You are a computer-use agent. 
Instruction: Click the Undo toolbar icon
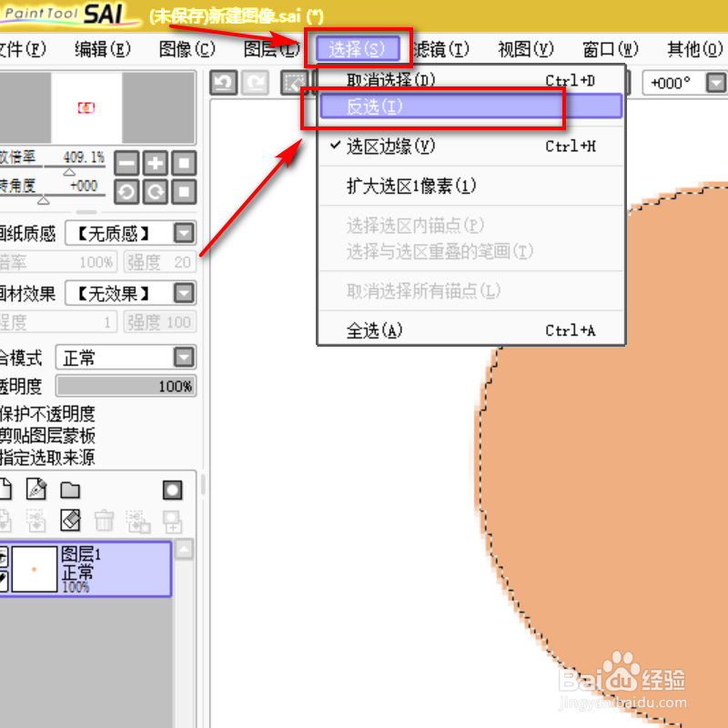click(x=223, y=83)
